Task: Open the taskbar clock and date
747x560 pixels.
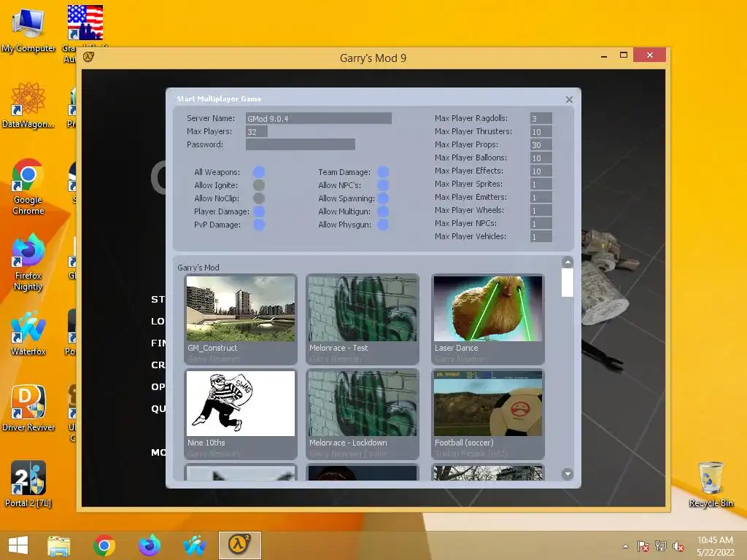Action: [715, 546]
